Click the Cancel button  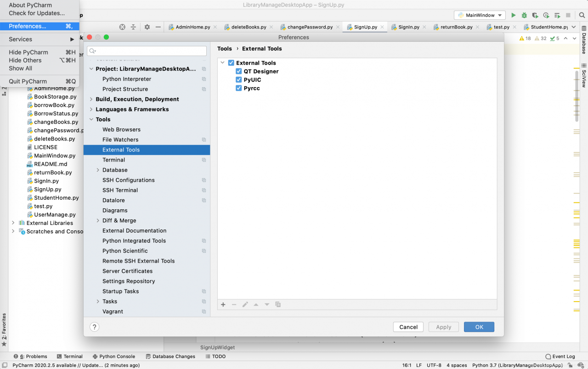(408, 327)
